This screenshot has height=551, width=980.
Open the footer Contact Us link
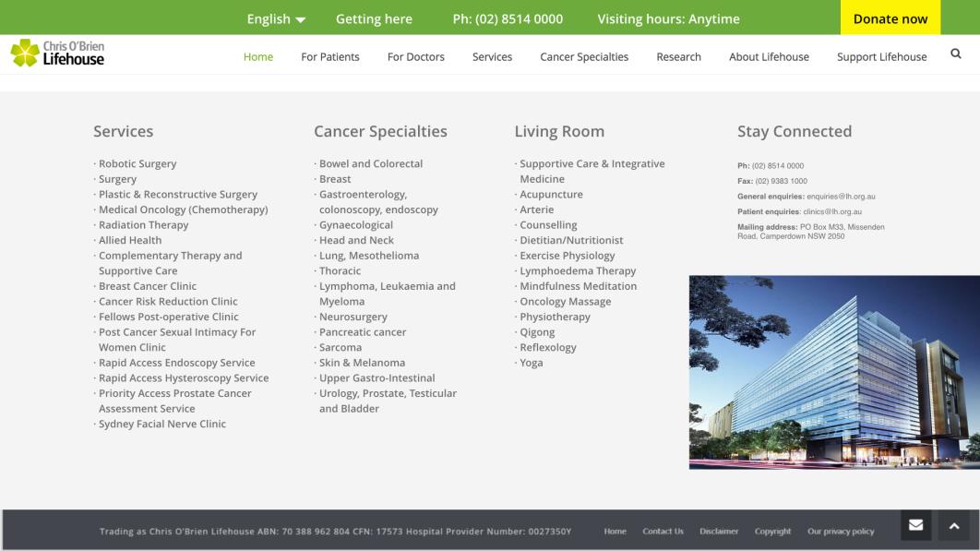pyautogui.click(x=663, y=531)
